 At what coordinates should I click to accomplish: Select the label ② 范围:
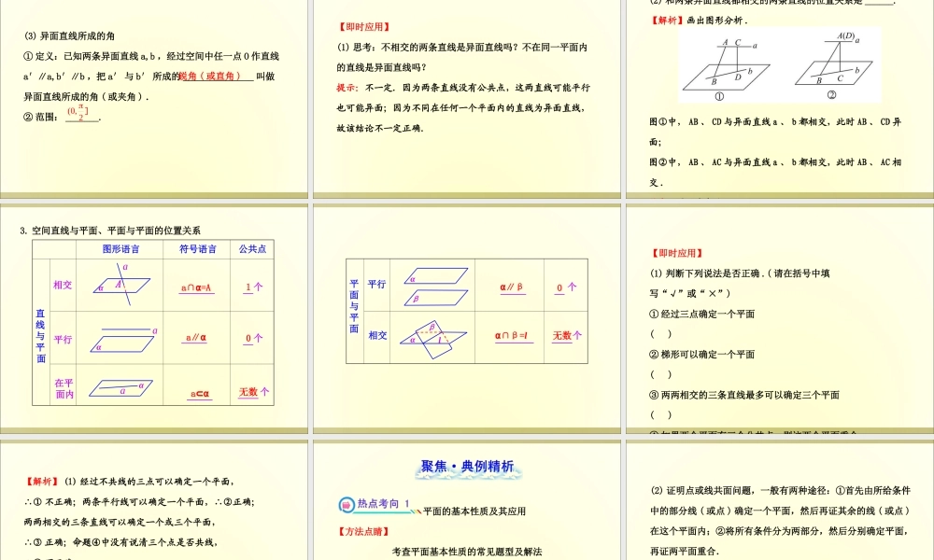click(x=41, y=117)
